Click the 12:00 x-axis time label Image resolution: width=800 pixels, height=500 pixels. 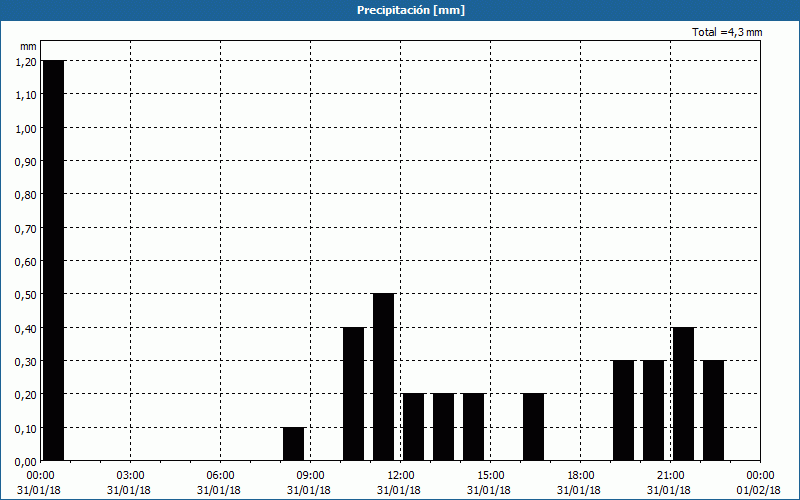[x=401, y=476]
